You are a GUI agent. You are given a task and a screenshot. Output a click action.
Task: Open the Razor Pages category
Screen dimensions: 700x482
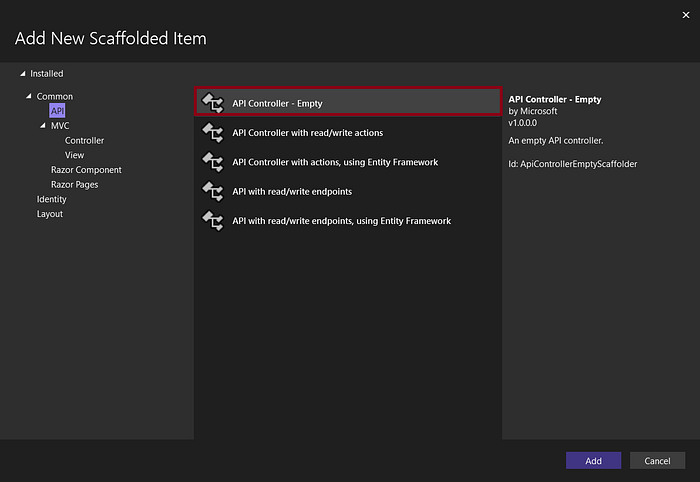74,185
